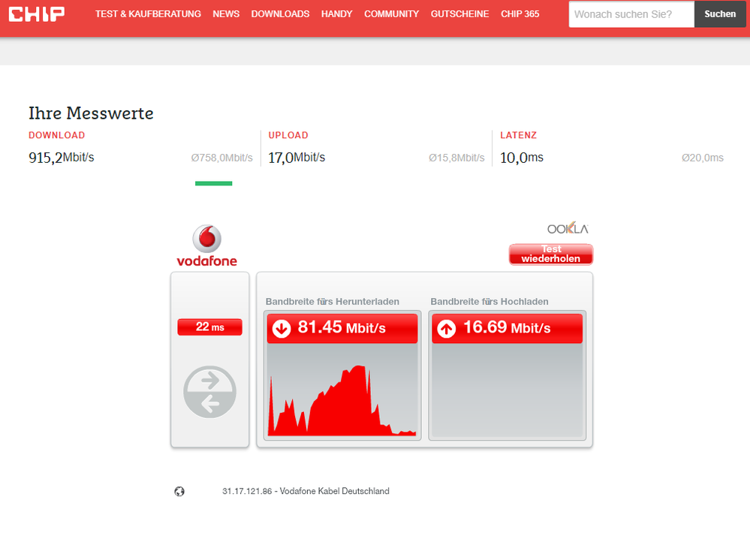
Task: Click the Ø20,0ms average latency value
Action: [702, 158]
